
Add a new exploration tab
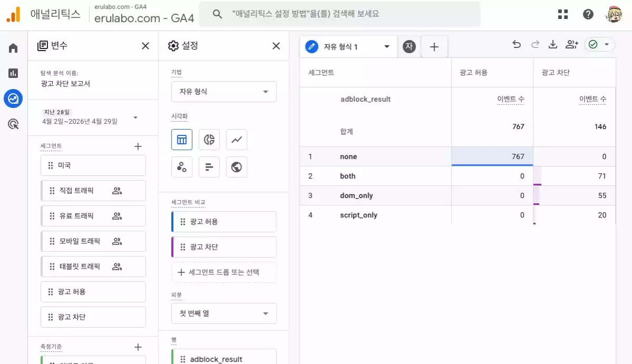(434, 47)
